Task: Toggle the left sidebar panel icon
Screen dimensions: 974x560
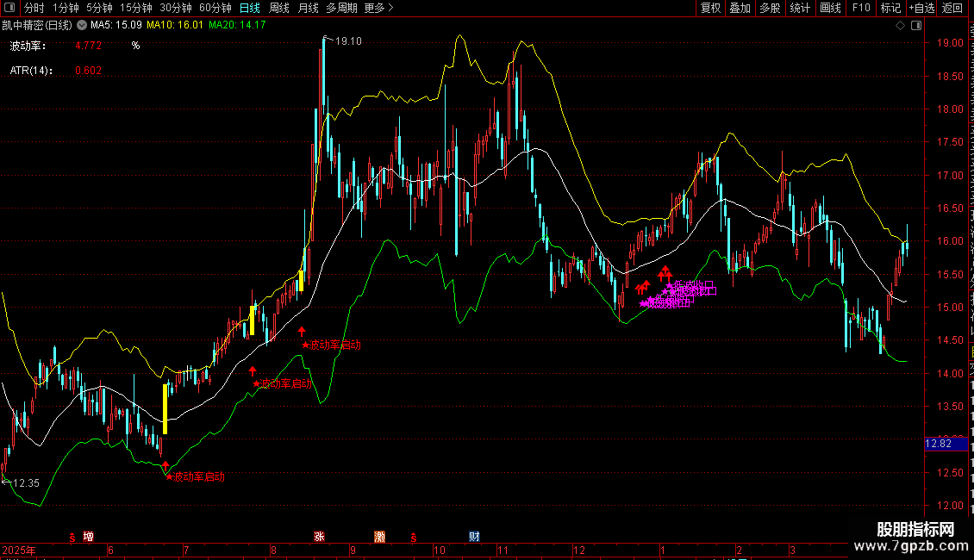Action: [x=9, y=8]
